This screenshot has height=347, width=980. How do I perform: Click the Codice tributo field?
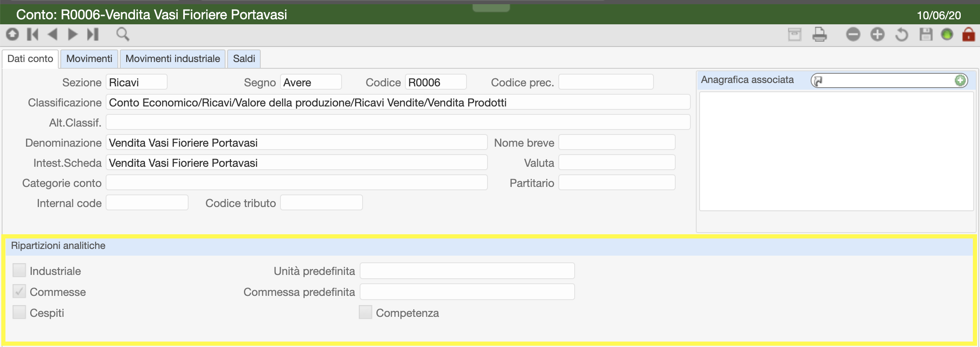[321, 203]
